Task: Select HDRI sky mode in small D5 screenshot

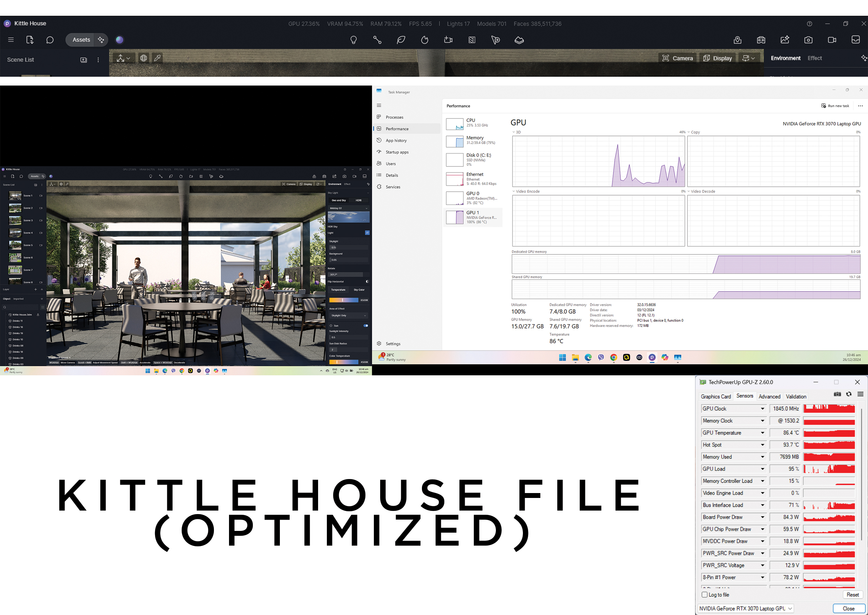Action: click(x=358, y=200)
